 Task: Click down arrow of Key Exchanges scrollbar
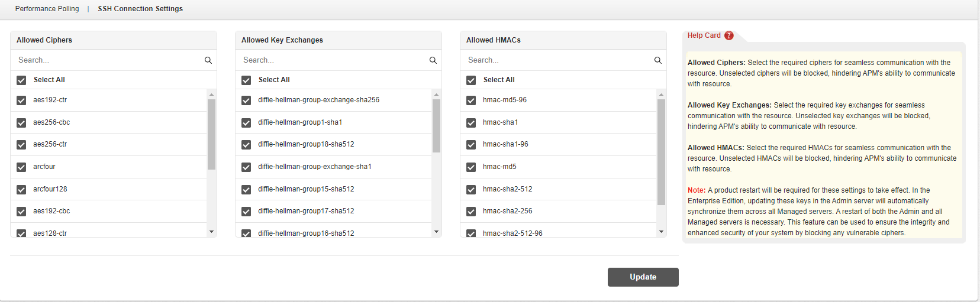tap(437, 232)
